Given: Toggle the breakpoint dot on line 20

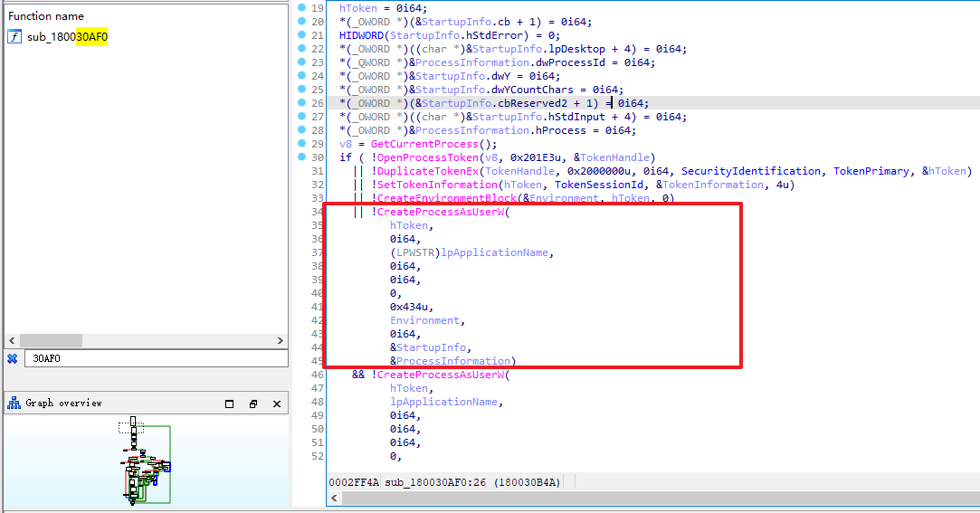Looking at the screenshot, I should pos(302,21).
